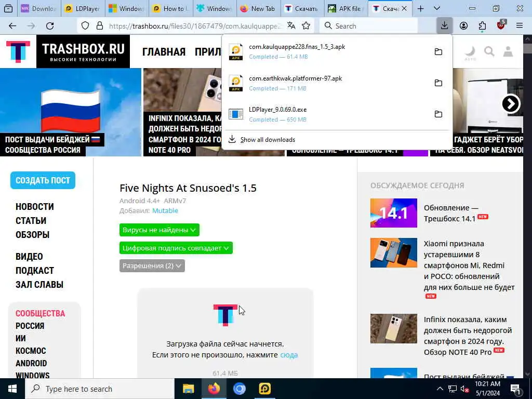Show hidden system tray icons
This screenshot has height=399, width=532.
pyautogui.click(x=440, y=389)
